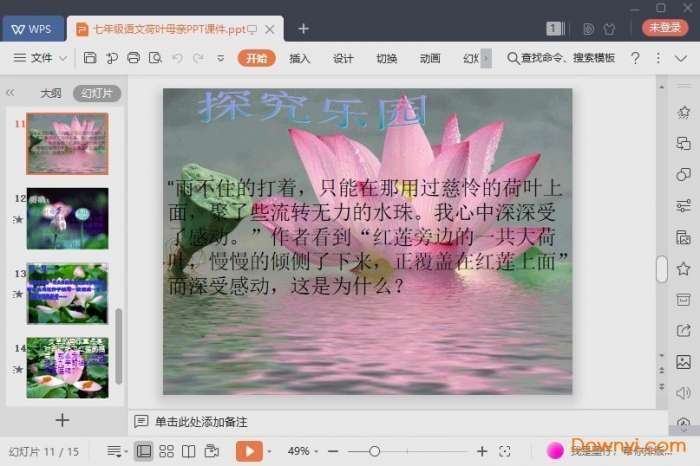Zoom out with the minus button
700x466 pixels.
[333, 452]
